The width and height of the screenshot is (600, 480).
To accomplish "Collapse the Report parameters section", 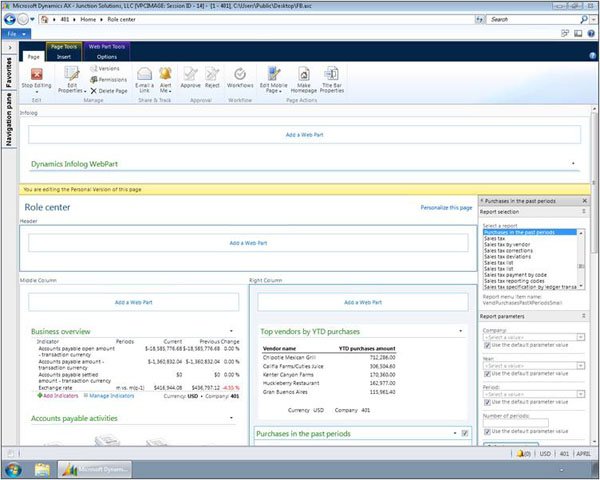I will click(584, 316).
